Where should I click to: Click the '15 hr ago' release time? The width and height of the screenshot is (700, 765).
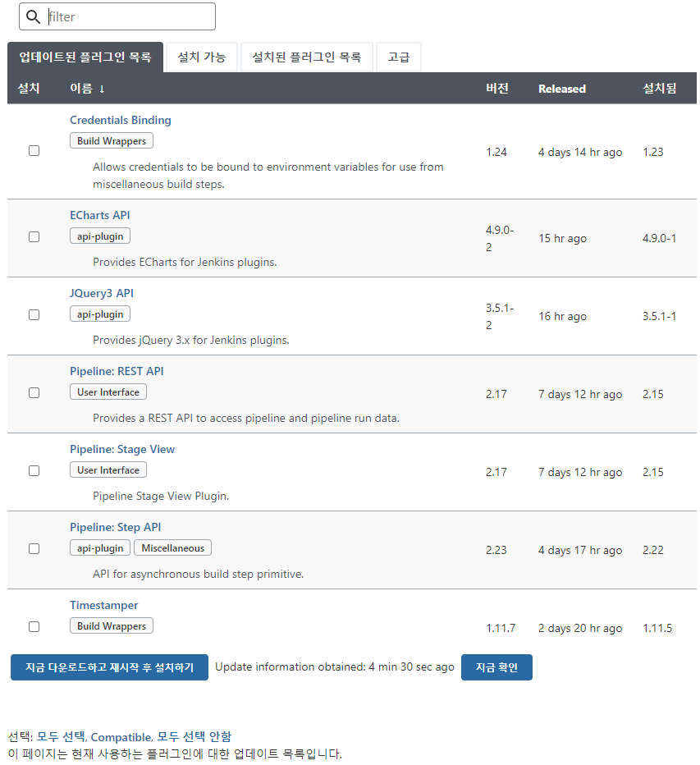[562, 239]
